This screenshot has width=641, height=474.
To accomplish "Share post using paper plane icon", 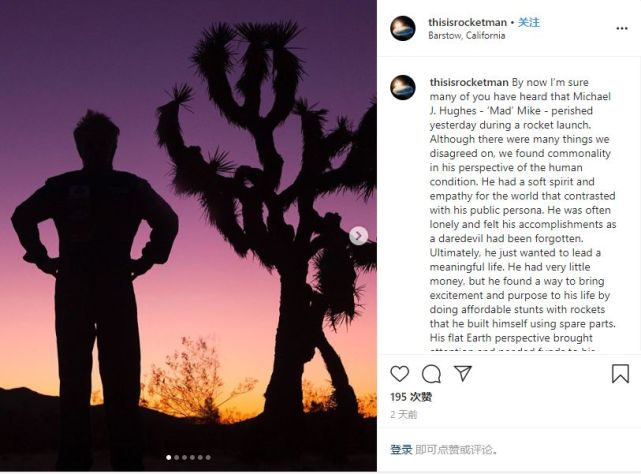I will [x=463, y=373].
